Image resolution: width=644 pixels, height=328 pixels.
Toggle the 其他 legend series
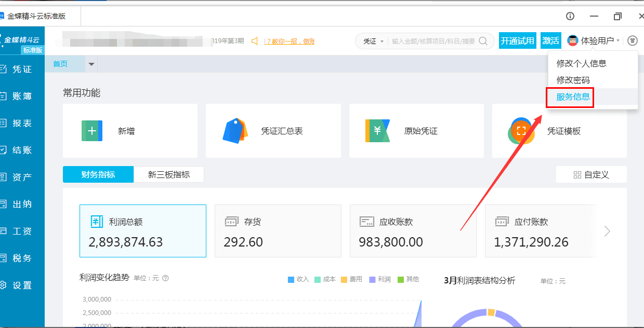coord(408,279)
